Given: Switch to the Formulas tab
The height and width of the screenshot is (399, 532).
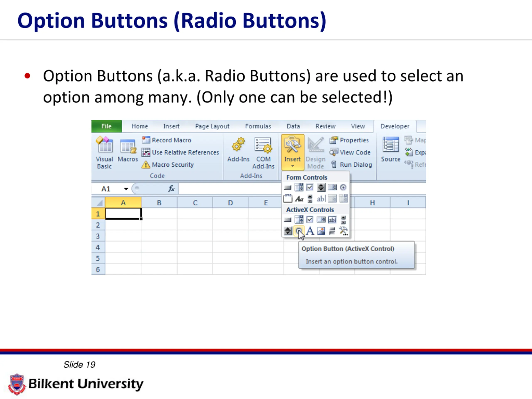Looking at the screenshot, I should pos(258,126).
